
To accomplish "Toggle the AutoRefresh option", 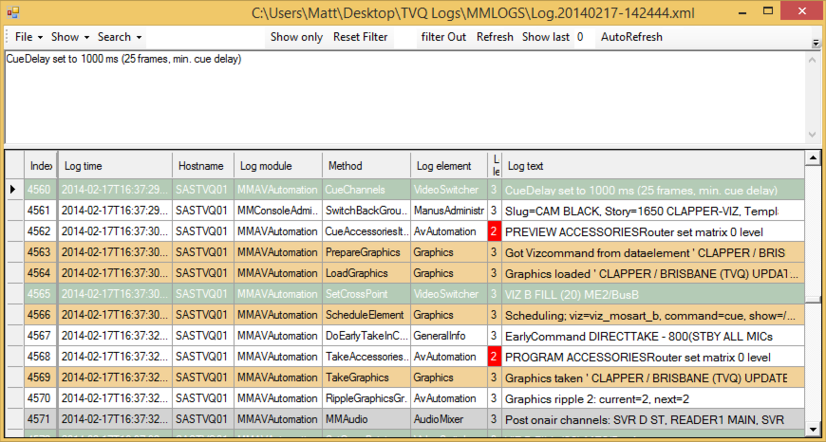I will tap(631, 37).
